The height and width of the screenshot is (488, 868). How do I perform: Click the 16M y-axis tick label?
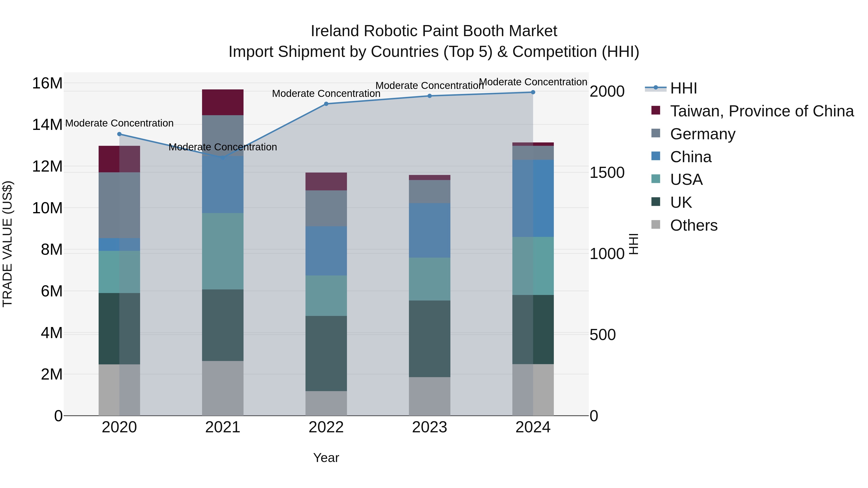(x=47, y=83)
